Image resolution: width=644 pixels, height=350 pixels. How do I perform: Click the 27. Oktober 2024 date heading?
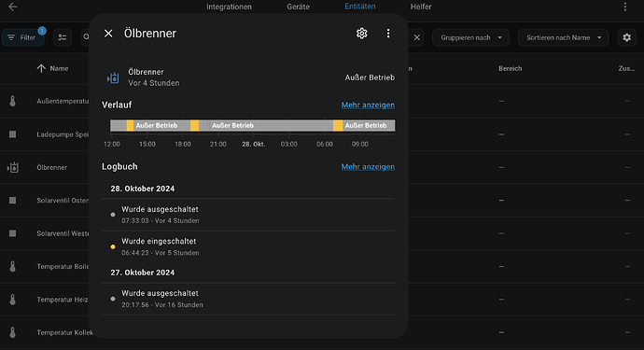pos(143,273)
